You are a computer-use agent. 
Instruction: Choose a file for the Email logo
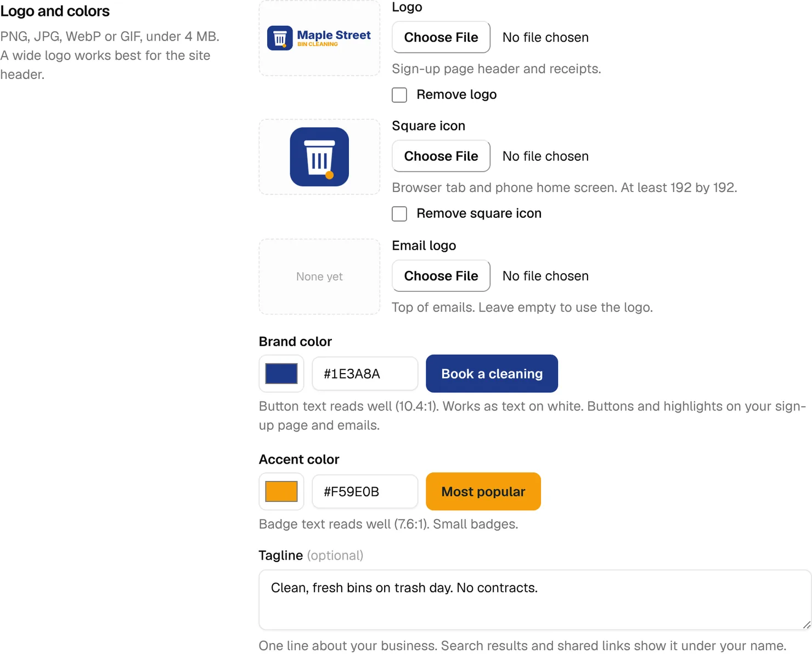click(x=441, y=276)
